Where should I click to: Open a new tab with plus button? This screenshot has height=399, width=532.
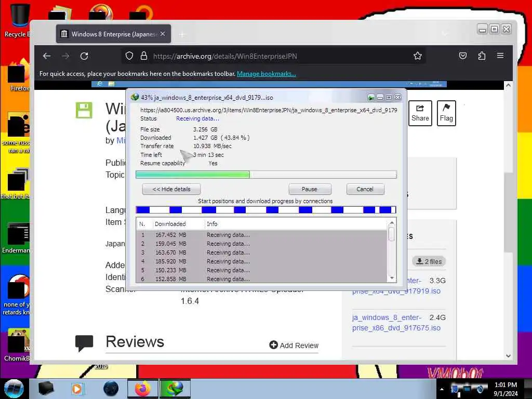pos(182,34)
